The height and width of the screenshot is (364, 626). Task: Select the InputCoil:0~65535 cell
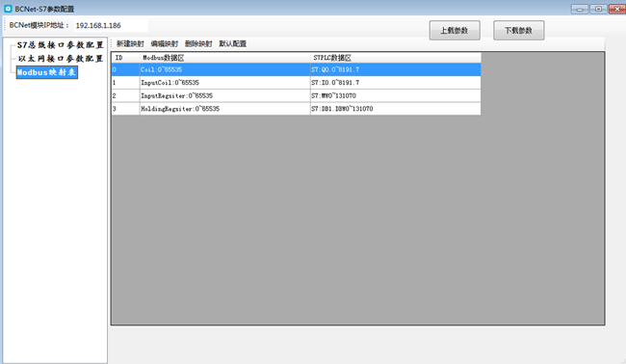pyautogui.click(x=225, y=83)
